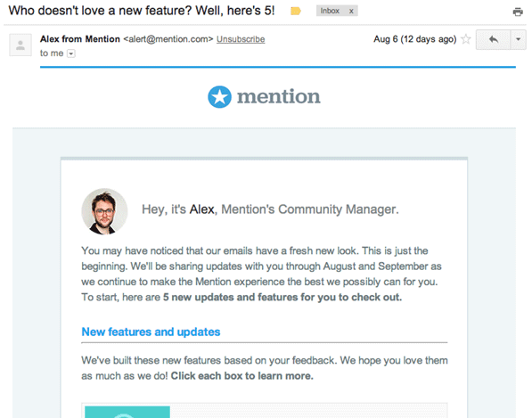Open the more actions dropdown beside reply
Screen dimensions: 532x418
(518, 40)
